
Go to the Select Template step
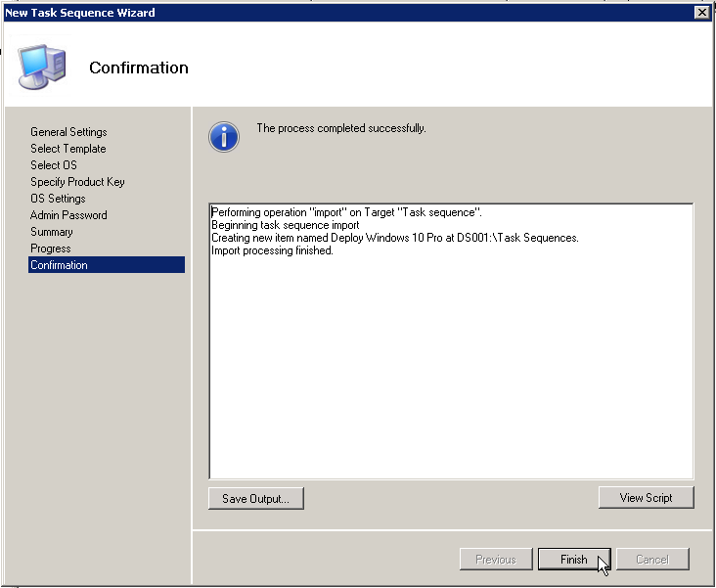click(68, 149)
